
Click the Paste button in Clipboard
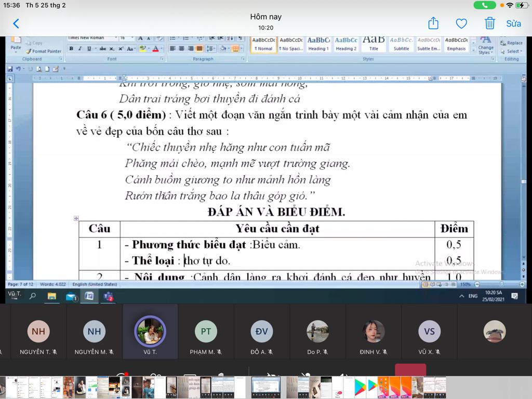point(16,44)
